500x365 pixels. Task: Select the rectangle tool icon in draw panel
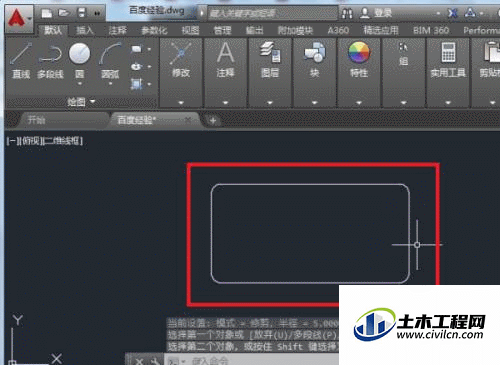pos(136,49)
